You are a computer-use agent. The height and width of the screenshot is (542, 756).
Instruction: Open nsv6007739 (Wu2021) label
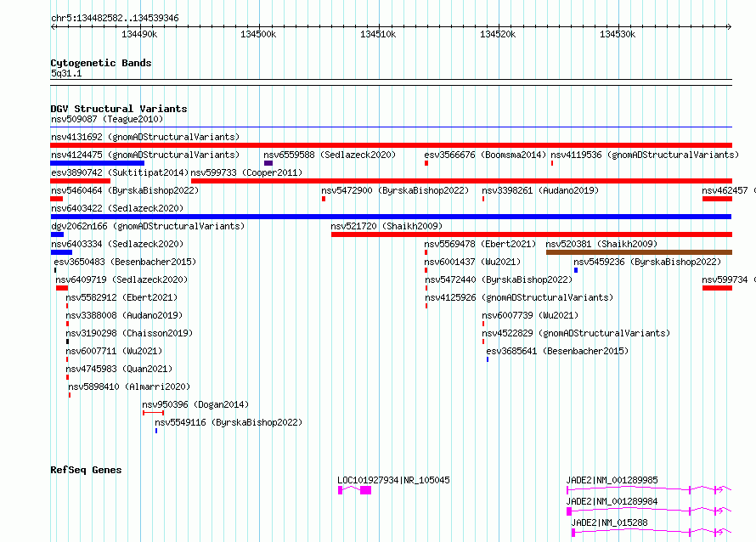click(530, 315)
